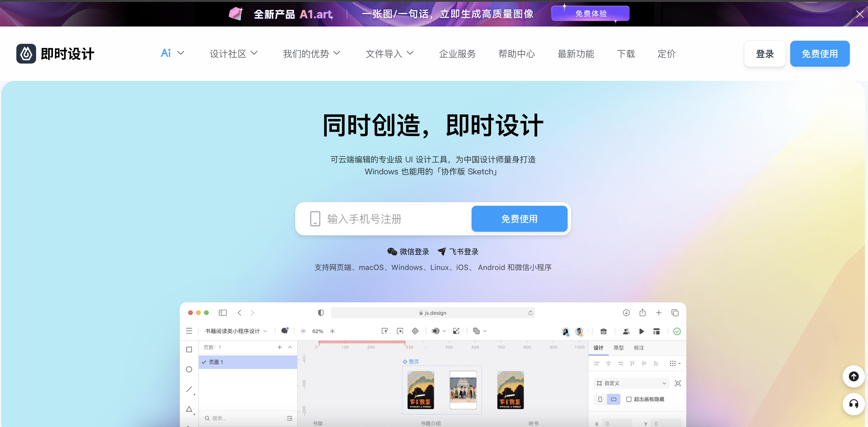868x427 pixels.
Task: Click 免费使用 button to register
Action: pos(520,219)
